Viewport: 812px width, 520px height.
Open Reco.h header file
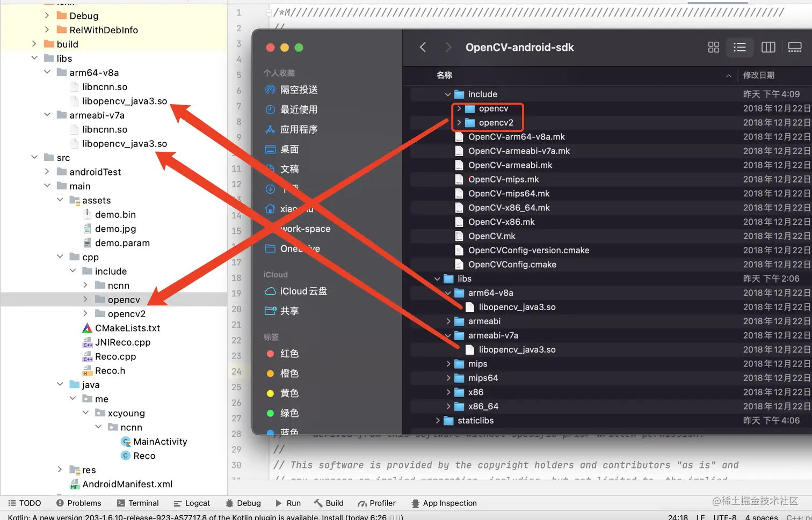point(110,371)
